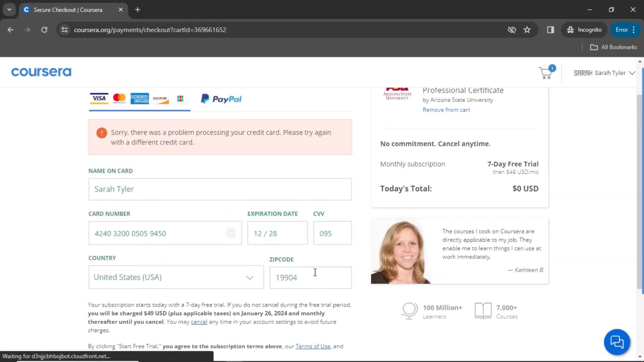644x362 pixels.
Task: Click the Mastercard logo
Action: tap(119, 98)
